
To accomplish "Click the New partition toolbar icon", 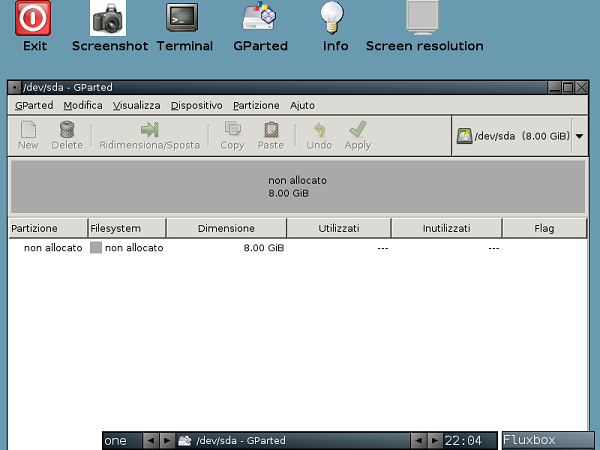I will point(28,129).
